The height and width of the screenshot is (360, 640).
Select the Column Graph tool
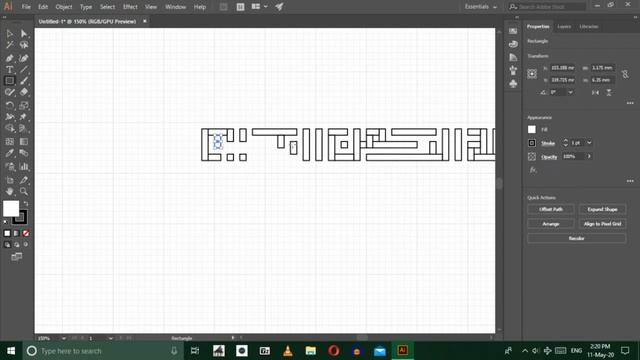coord(24,167)
